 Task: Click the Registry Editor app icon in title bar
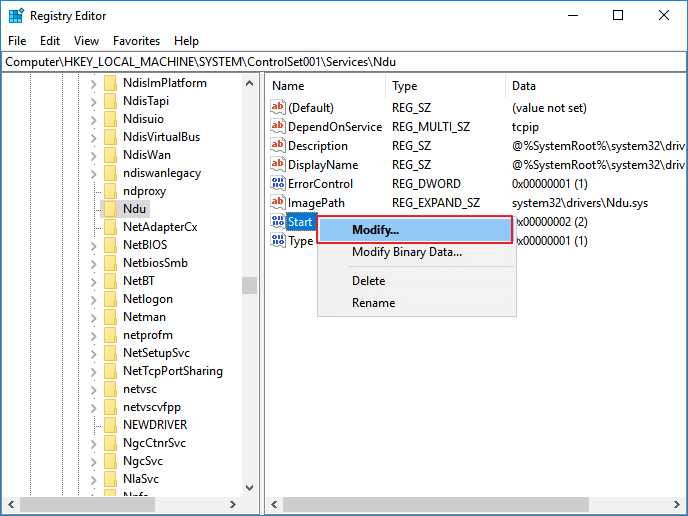point(16,15)
